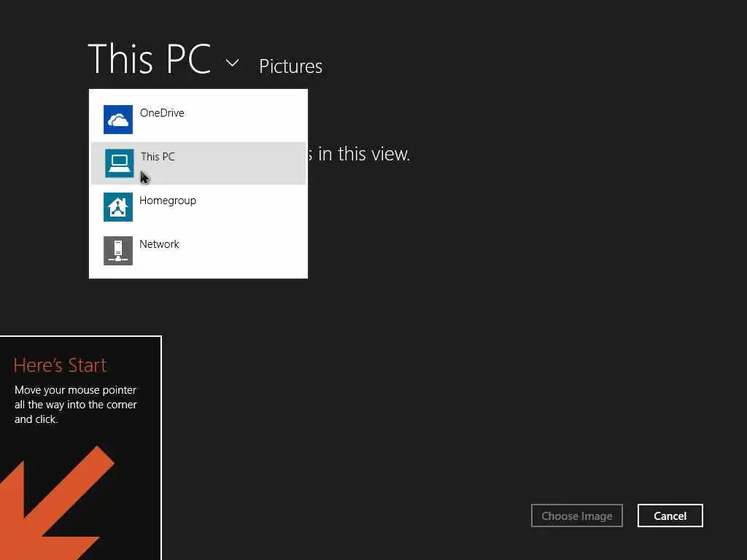Click the Choose Image button
Screen dimensions: 747x560
click(577, 516)
